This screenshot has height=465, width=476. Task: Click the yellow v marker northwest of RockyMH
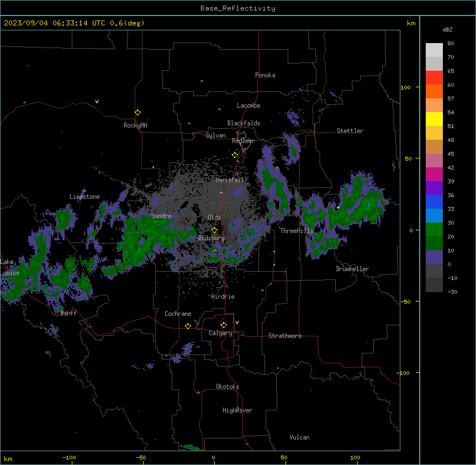point(97,102)
